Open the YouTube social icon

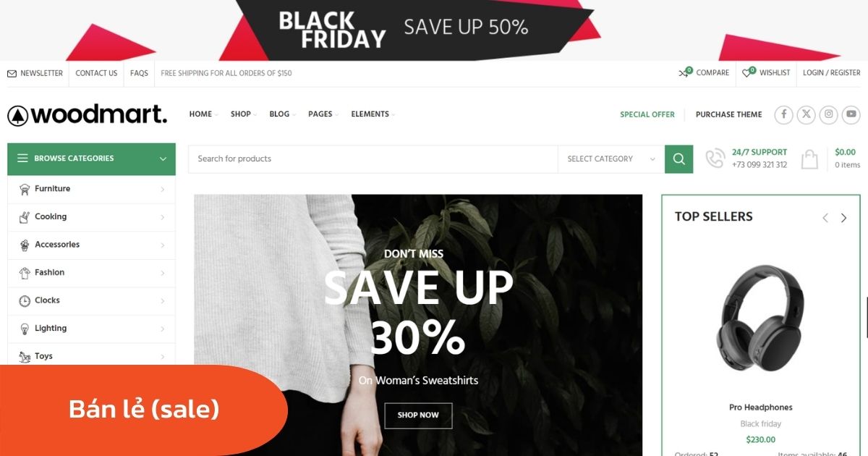pos(851,114)
